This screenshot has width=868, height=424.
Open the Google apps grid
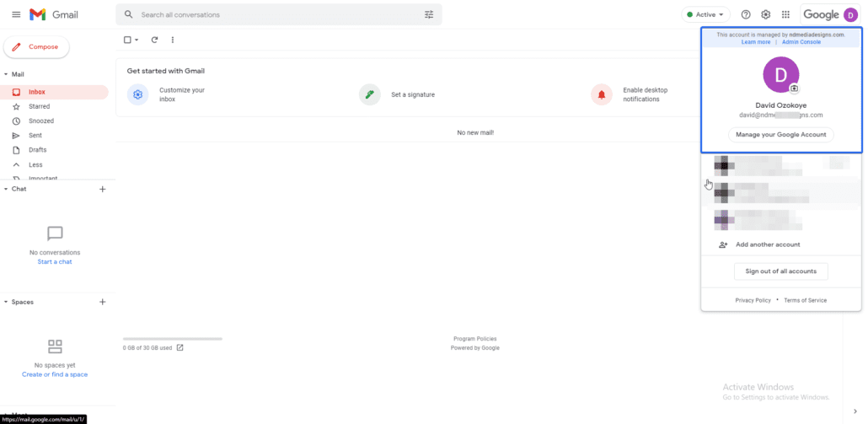pos(785,15)
